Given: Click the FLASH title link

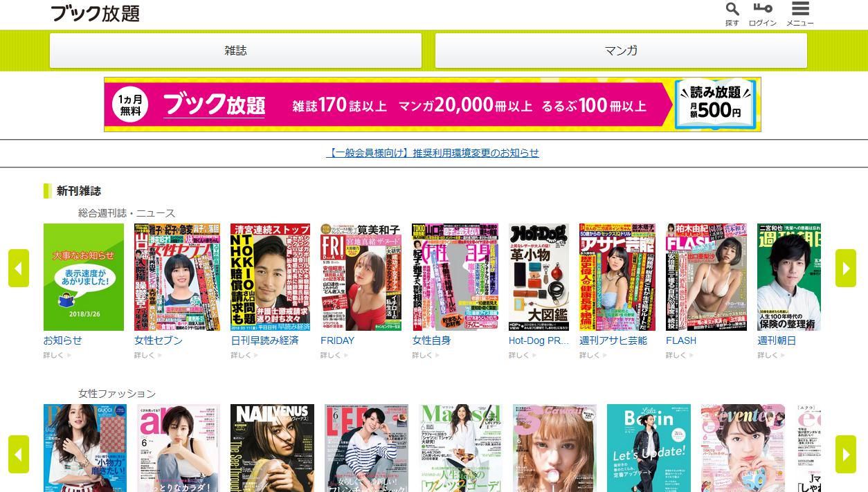Looking at the screenshot, I should click(x=681, y=340).
